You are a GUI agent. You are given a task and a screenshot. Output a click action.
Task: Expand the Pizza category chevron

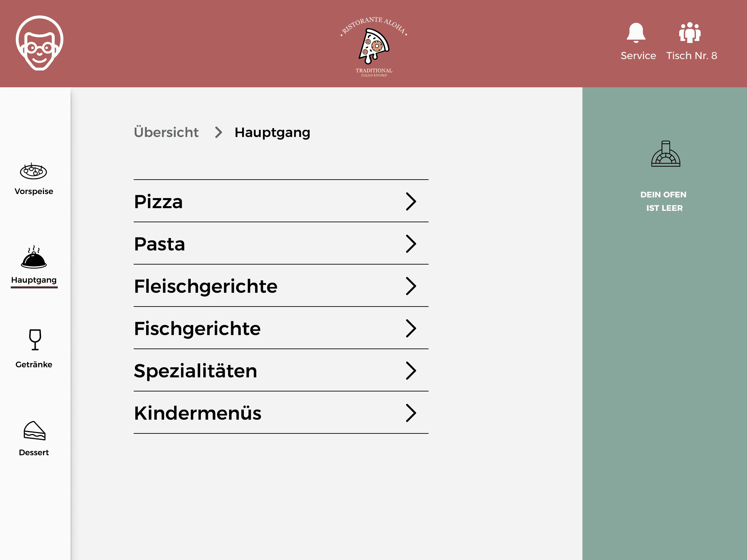[411, 201]
